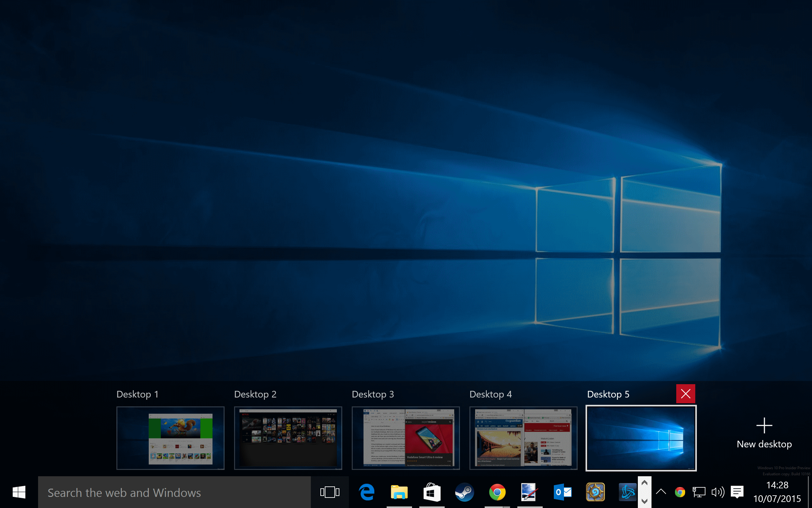
Task: Open the paint image editor taskbar icon
Action: pos(529,492)
